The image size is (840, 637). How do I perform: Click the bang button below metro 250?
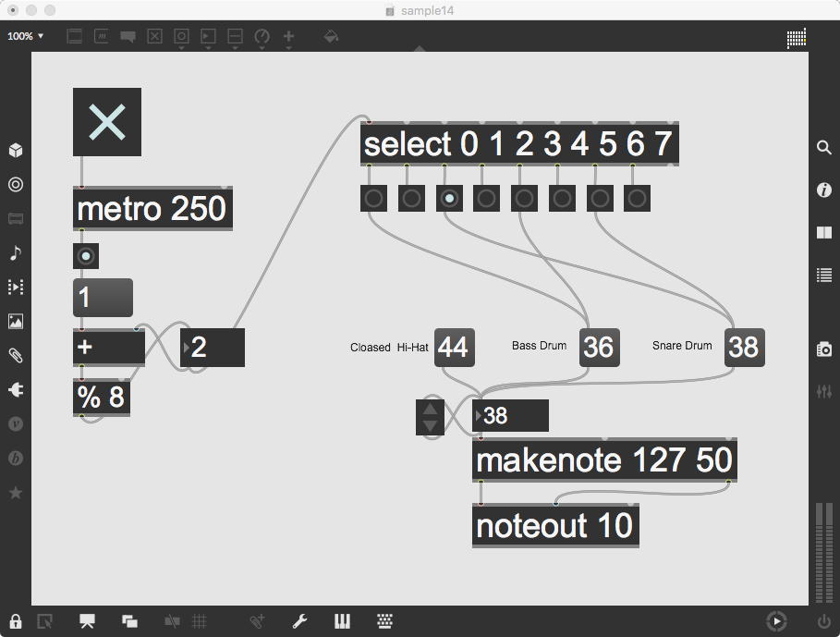point(86,256)
